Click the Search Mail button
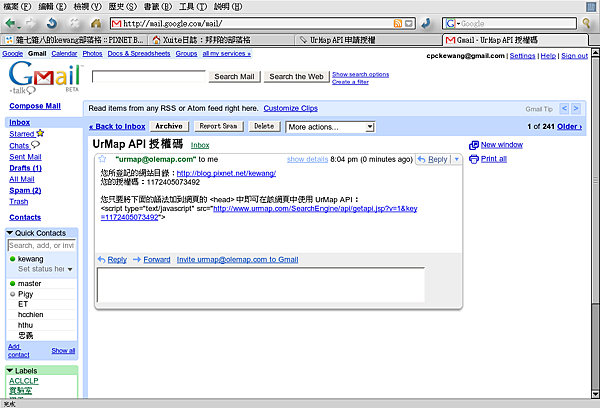The height and width of the screenshot is (408, 600). point(234,77)
